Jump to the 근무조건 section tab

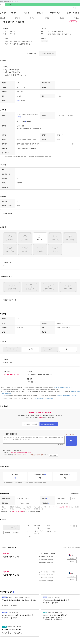tap(17, 18)
